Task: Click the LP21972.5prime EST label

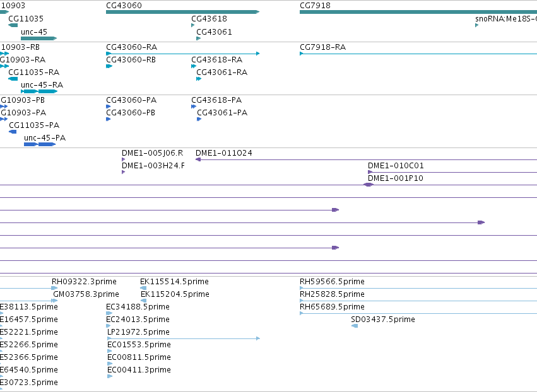Action: tap(138, 332)
